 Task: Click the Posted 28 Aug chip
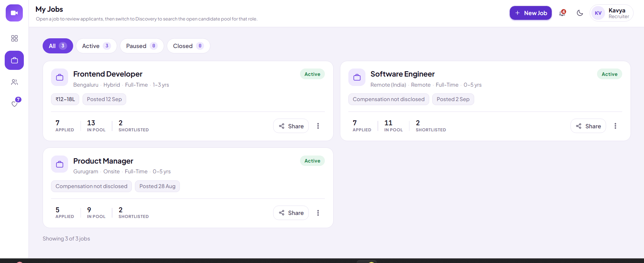point(157,186)
